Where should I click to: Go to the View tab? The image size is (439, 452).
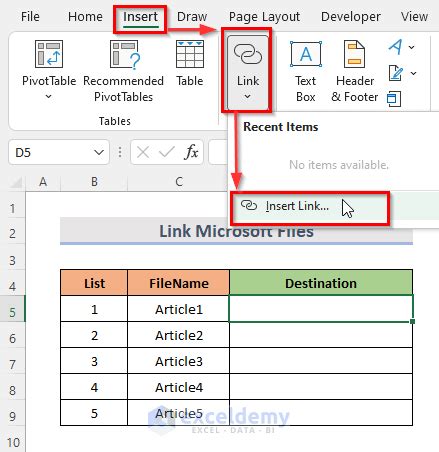414,16
